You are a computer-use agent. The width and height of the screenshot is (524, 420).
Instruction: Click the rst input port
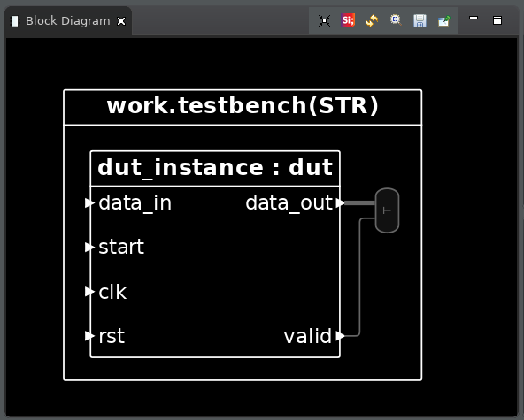point(90,335)
